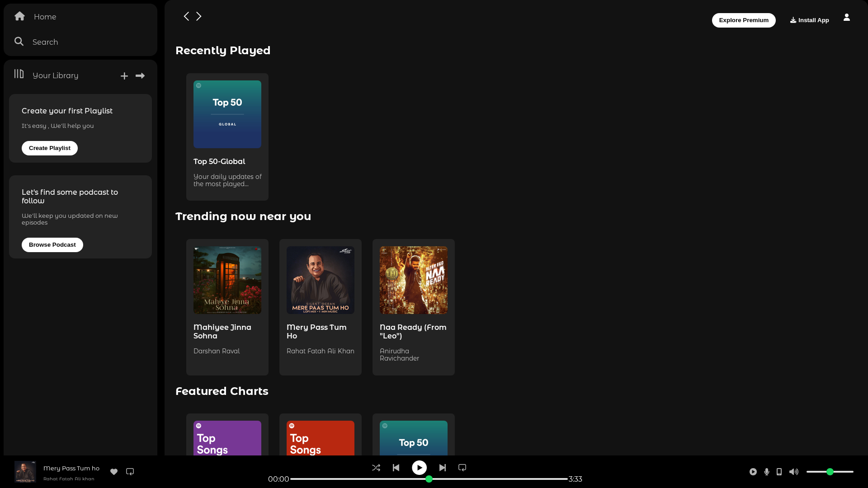The height and width of the screenshot is (488, 868).
Task: Open the Top 50-Global playlist thumbnail
Action: pyautogui.click(x=227, y=114)
